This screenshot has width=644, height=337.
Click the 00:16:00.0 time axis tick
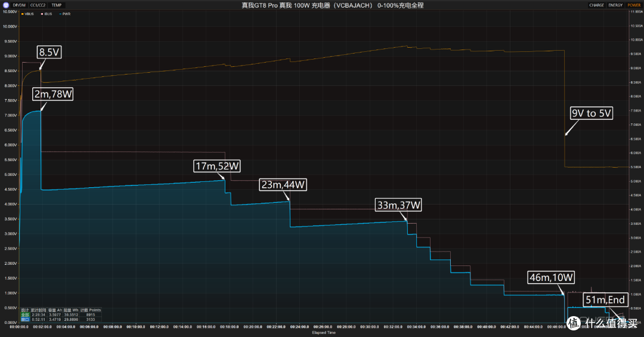point(206,327)
